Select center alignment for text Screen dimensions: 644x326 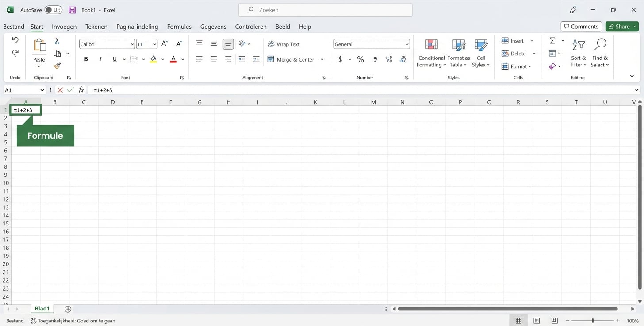point(214,59)
